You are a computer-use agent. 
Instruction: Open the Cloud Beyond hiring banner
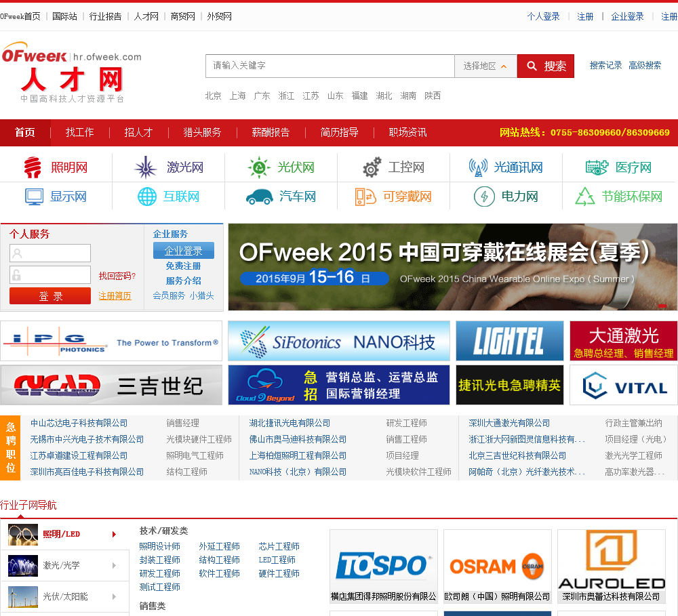(x=339, y=385)
